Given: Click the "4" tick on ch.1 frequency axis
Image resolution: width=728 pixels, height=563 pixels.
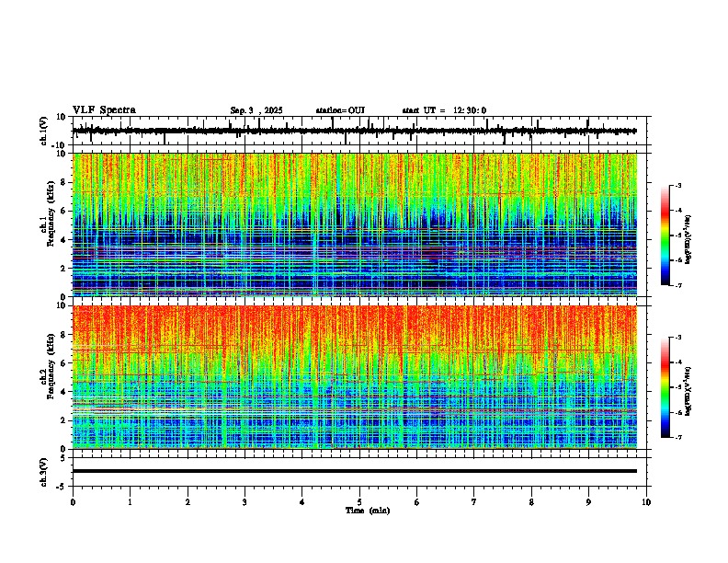Looking at the screenshot, I should [64, 239].
